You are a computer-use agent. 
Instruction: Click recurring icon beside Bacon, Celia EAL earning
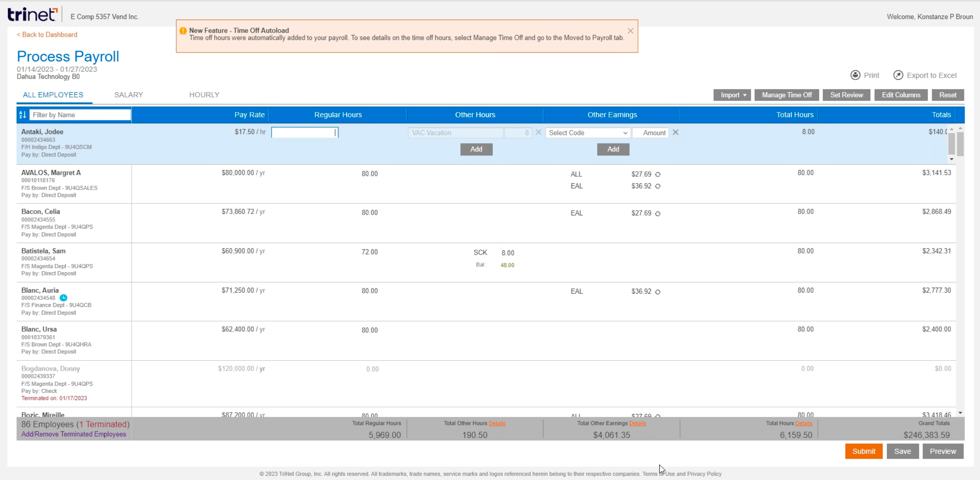point(658,213)
